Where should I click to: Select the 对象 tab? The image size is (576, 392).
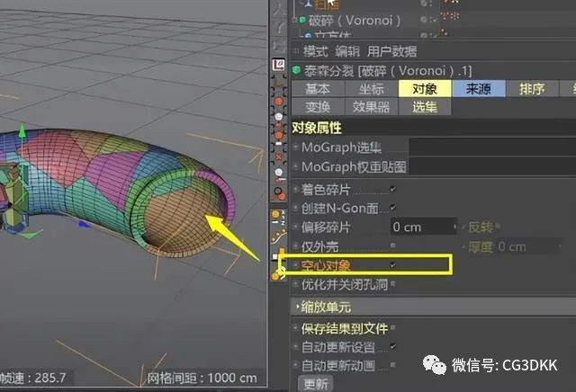point(425,89)
